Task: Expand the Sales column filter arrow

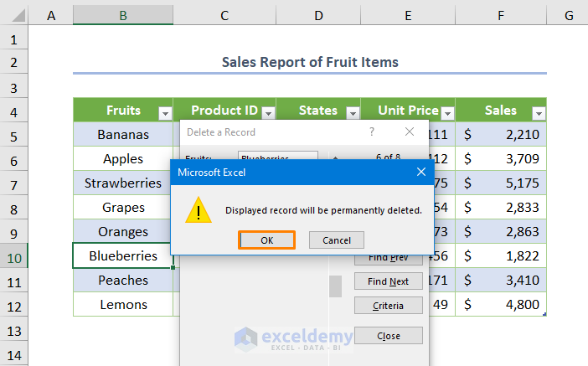Action: point(538,112)
